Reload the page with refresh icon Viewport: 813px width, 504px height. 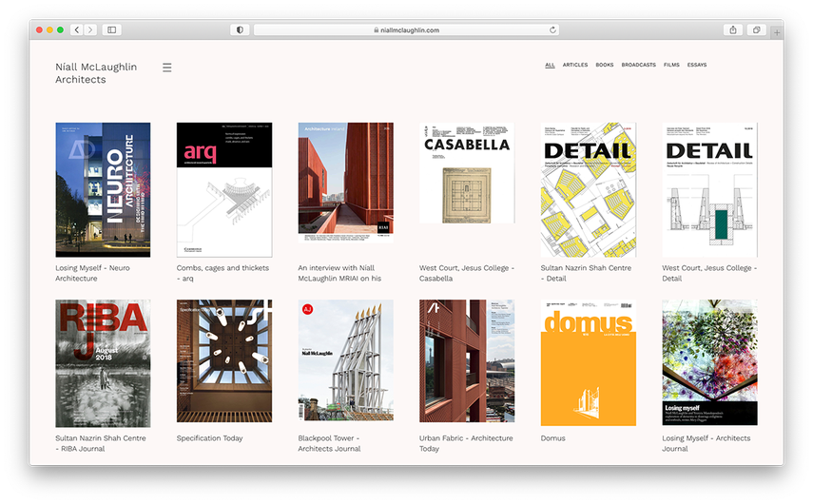point(553,30)
